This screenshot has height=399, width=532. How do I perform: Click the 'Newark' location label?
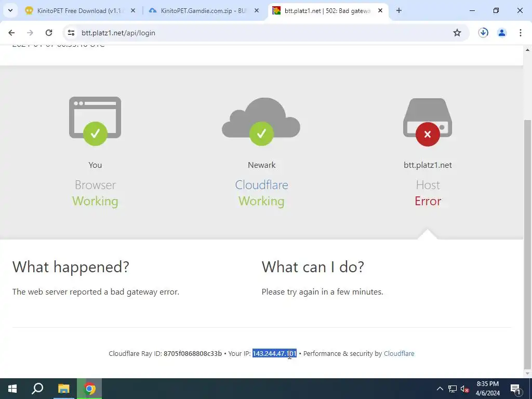click(262, 165)
